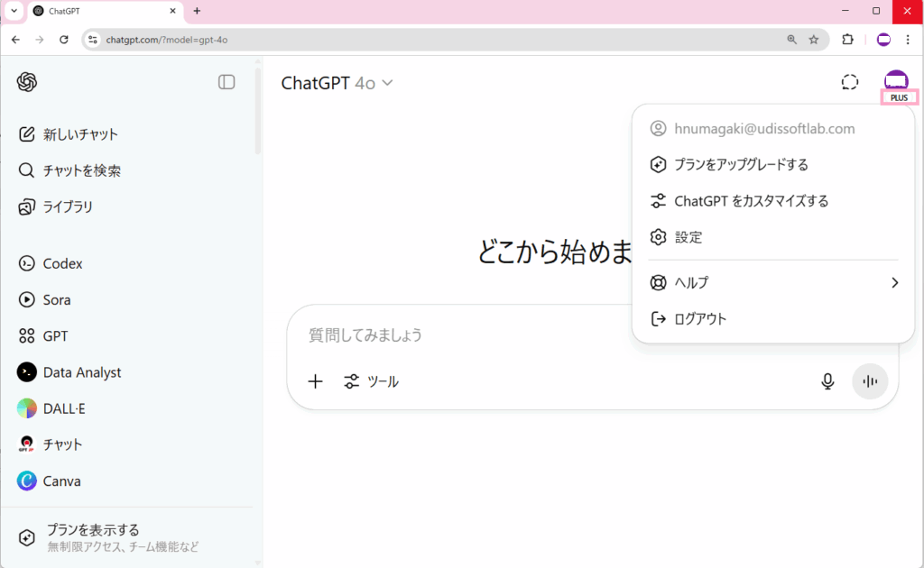Click プランを表示する view plans

pos(108,537)
